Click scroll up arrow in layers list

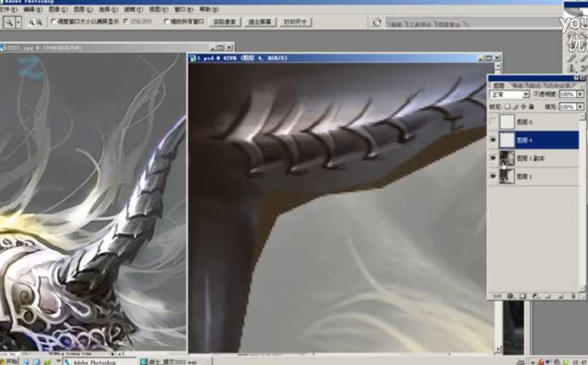582,117
